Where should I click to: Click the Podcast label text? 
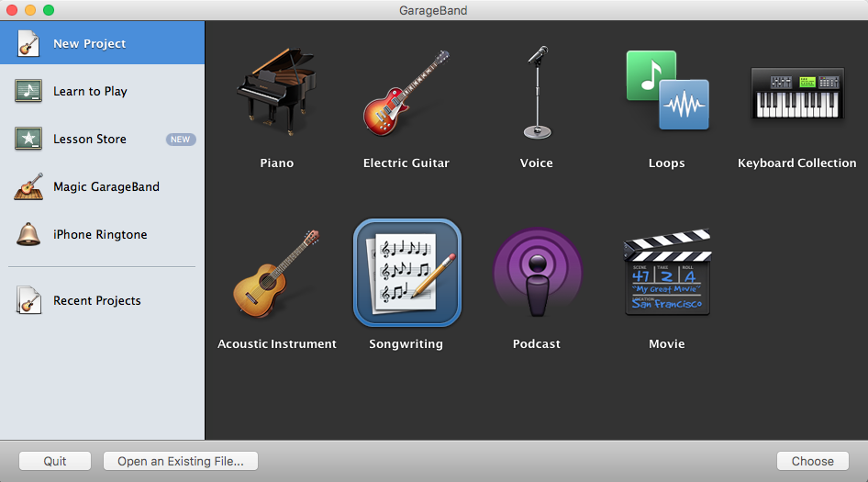pyautogui.click(x=537, y=343)
